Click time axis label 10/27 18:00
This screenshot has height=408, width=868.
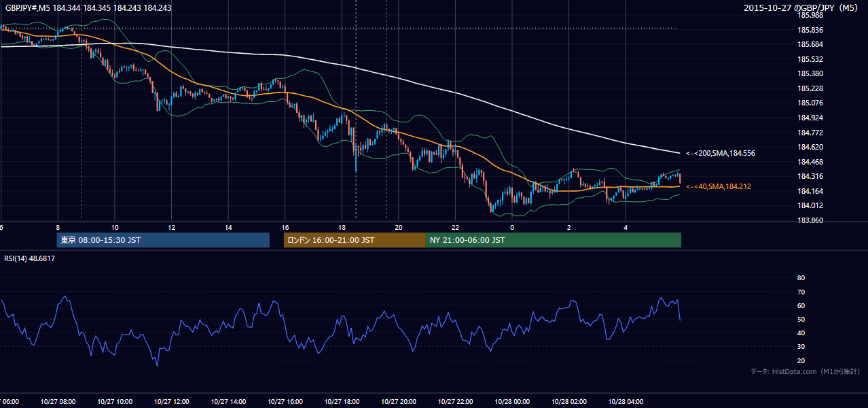[342, 401]
